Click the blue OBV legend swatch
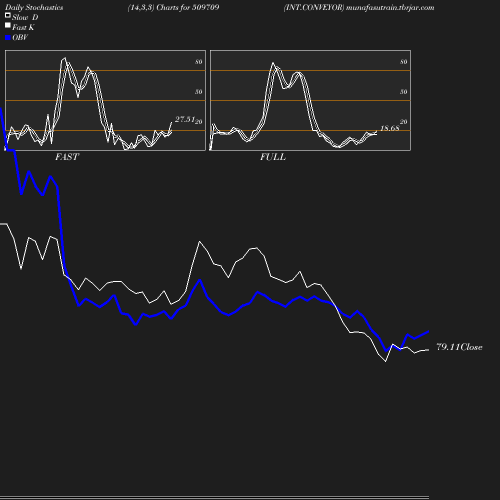This screenshot has width=500, height=500. (8, 38)
